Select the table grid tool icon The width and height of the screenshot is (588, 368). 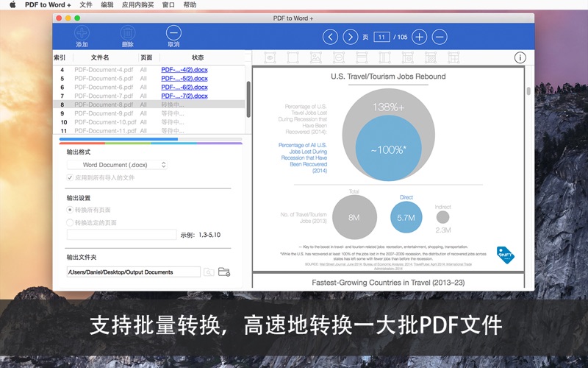click(x=453, y=57)
